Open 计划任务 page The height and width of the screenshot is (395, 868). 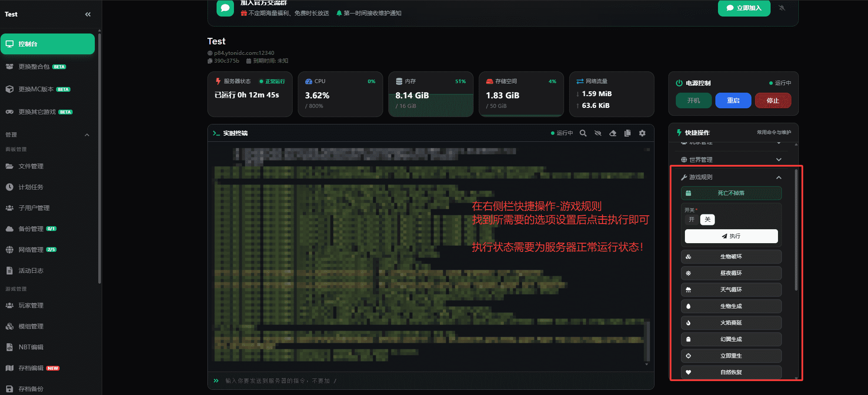(47, 187)
